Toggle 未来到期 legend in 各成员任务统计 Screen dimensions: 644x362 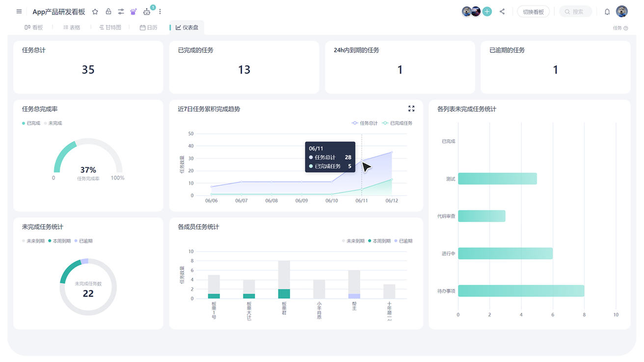coord(353,241)
